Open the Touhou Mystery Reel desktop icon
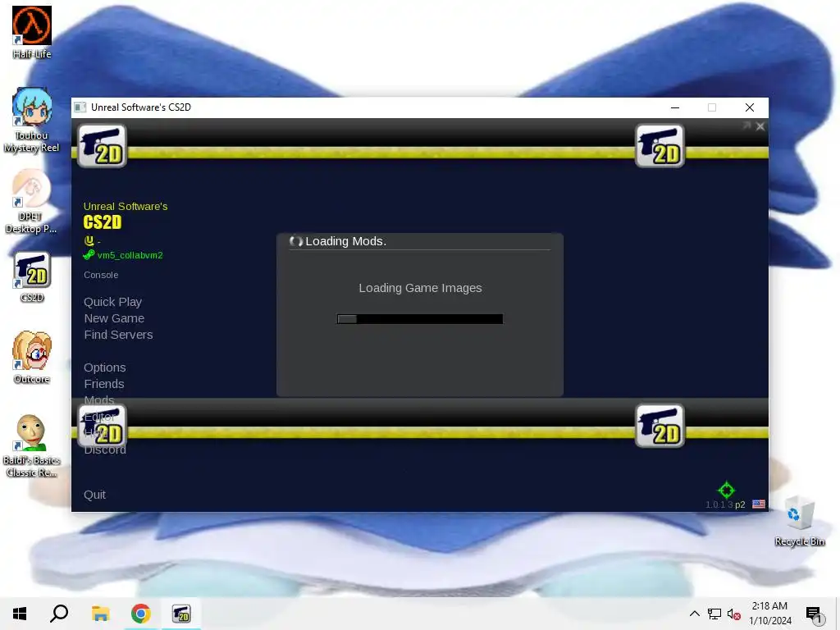Screen dimensions: 840x630 click(32, 121)
